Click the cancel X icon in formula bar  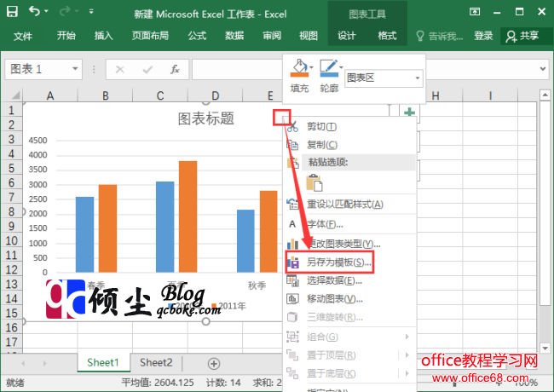click(x=120, y=69)
